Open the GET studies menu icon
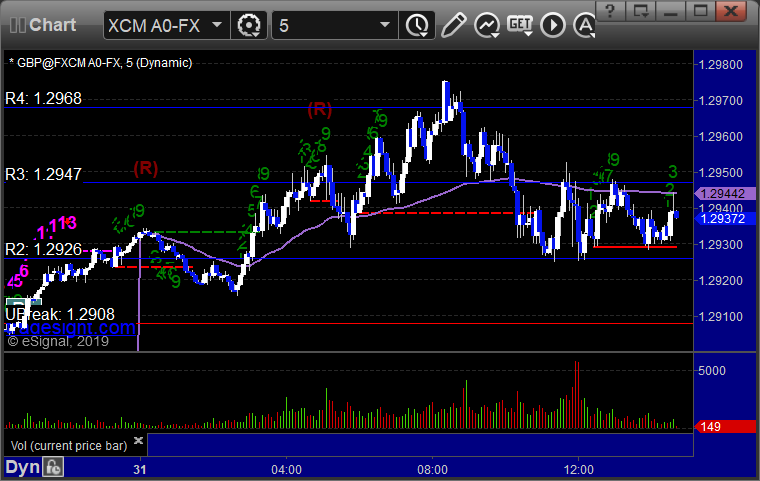Screen dimensions: 760x481 (520, 25)
